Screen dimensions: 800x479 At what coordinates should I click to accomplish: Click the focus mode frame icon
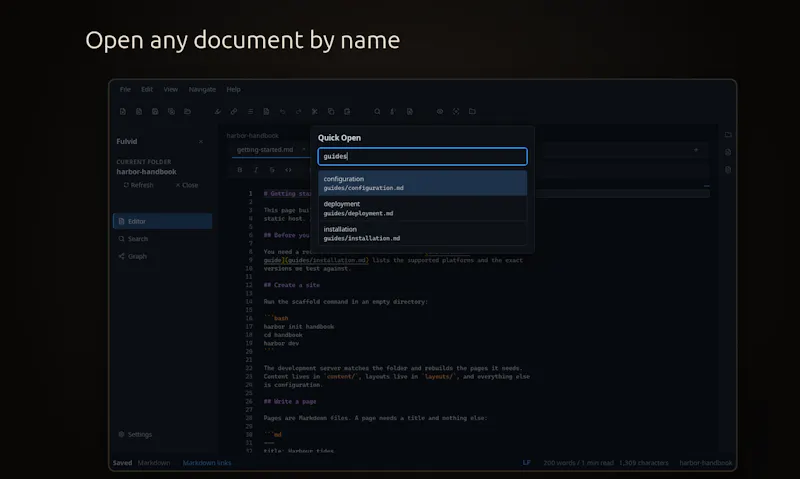pyautogui.click(x=456, y=111)
